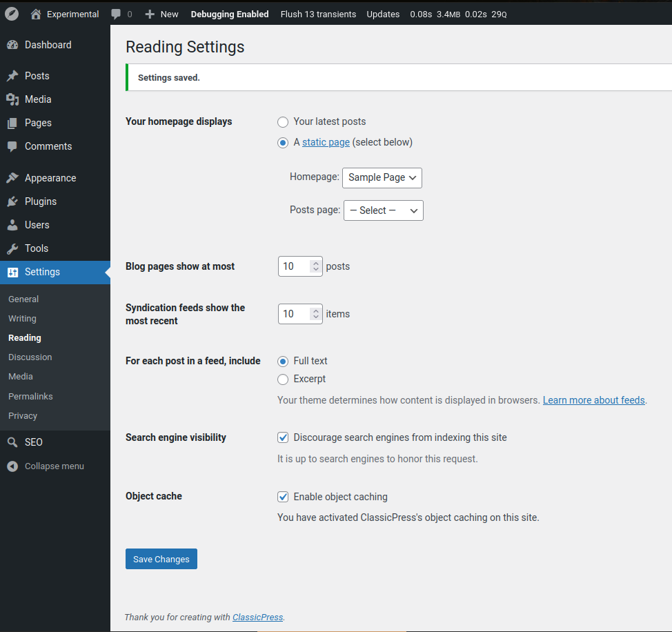
Task: Uncheck 'Discourage search engines from indexing'
Action: coord(283,437)
